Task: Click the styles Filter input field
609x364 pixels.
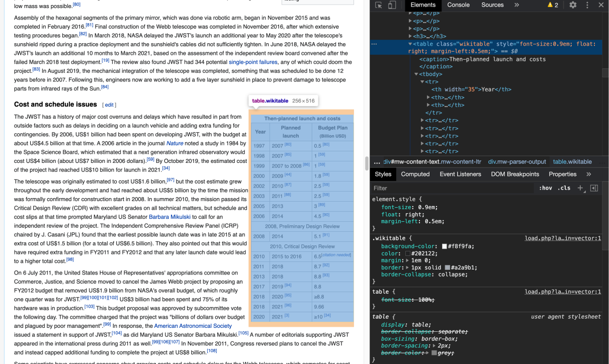Action: [453, 188]
